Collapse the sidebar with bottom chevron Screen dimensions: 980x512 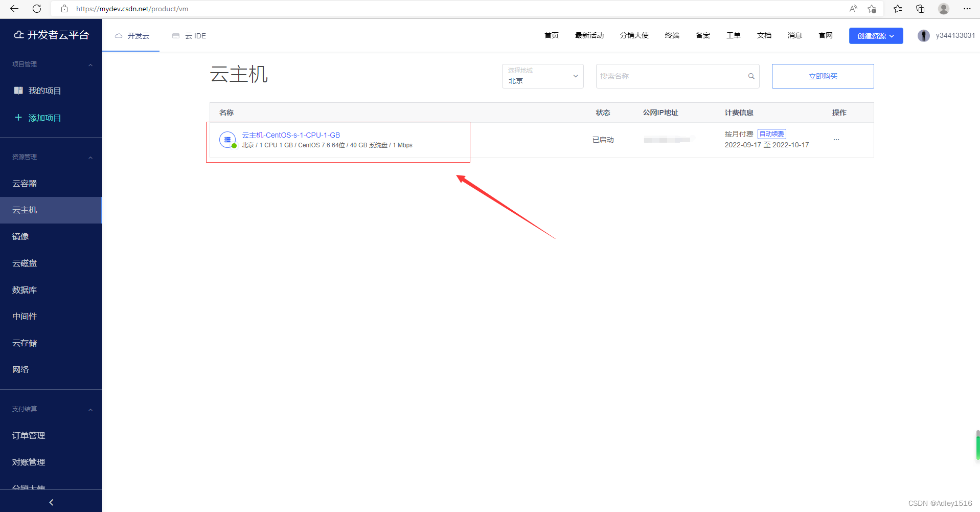coord(51,502)
